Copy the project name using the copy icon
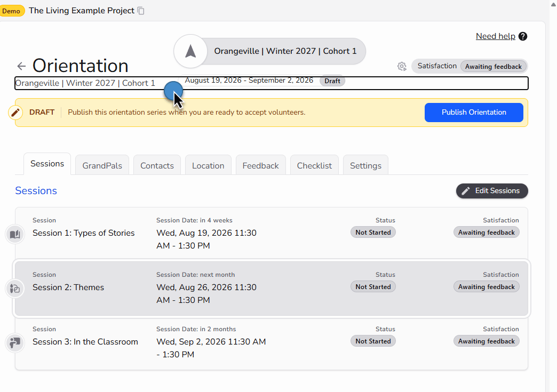557x392 pixels. [141, 11]
